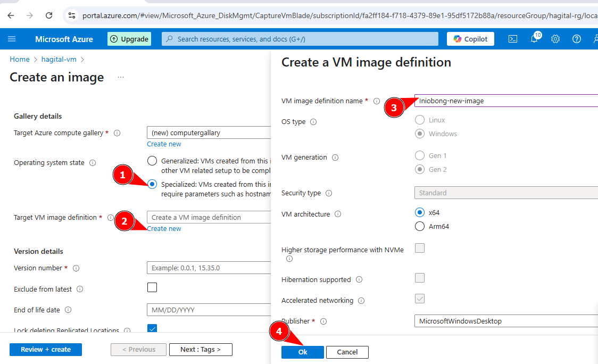598x364 pixels.
Task: Click the Publisher field
Action: pyautogui.click(x=506, y=321)
